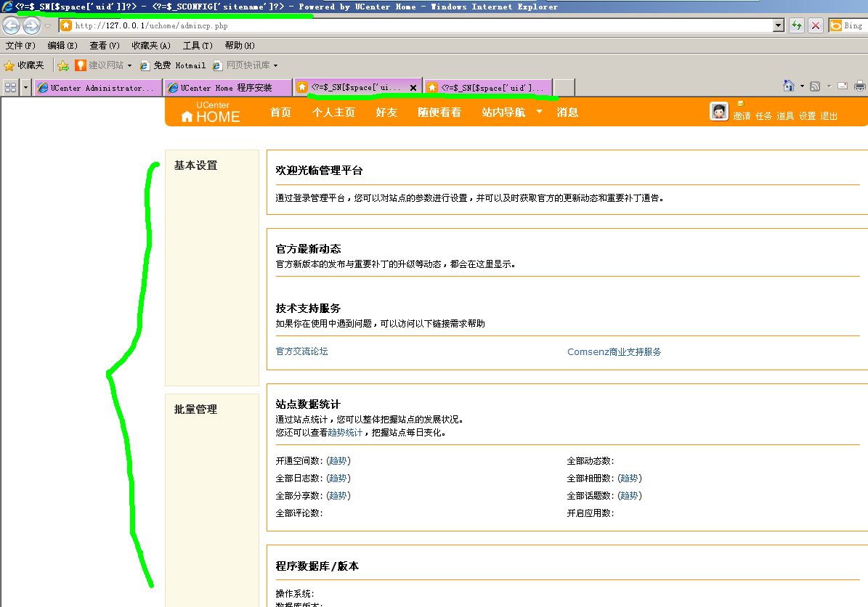Go to 首页 in site navigation
Viewport: 868px width, 607px height.
tap(280, 113)
